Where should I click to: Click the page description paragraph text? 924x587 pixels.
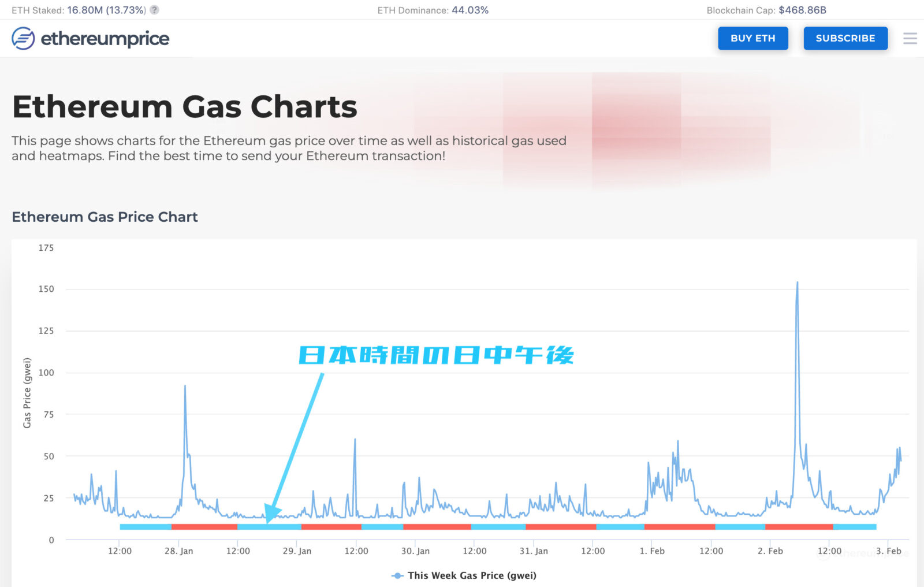point(289,148)
